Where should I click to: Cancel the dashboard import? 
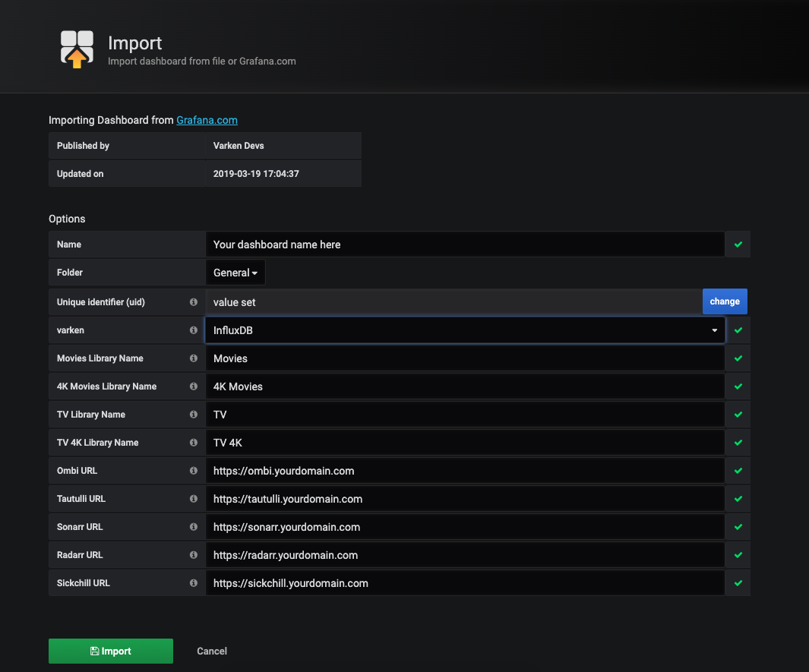[x=211, y=651]
